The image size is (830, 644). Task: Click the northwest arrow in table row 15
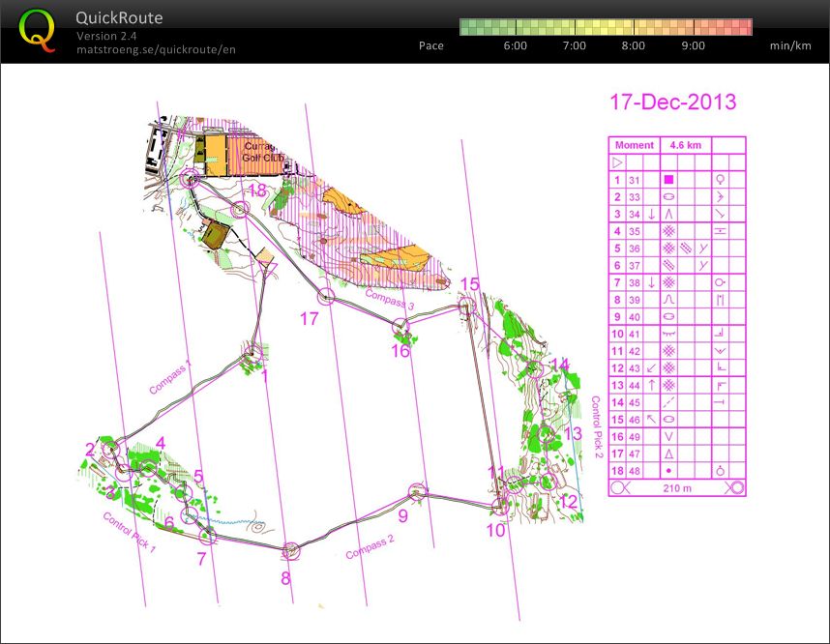(652, 419)
